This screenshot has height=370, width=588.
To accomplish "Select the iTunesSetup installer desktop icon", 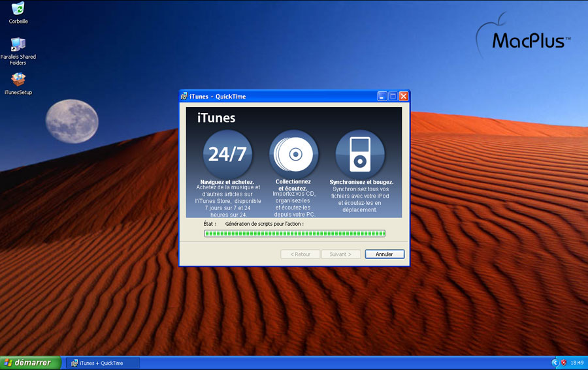I will pyautogui.click(x=18, y=84).
